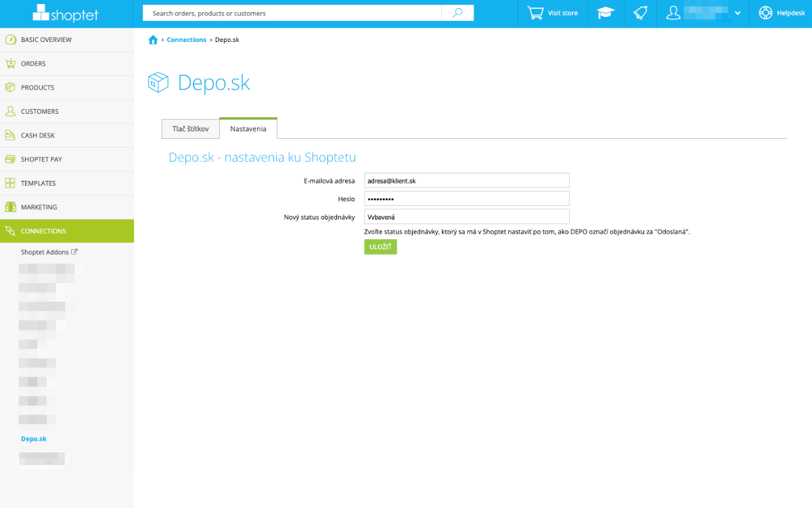Click the 'Nový status objednávky' label
The image size is (812, 508).
coord(319,217)
